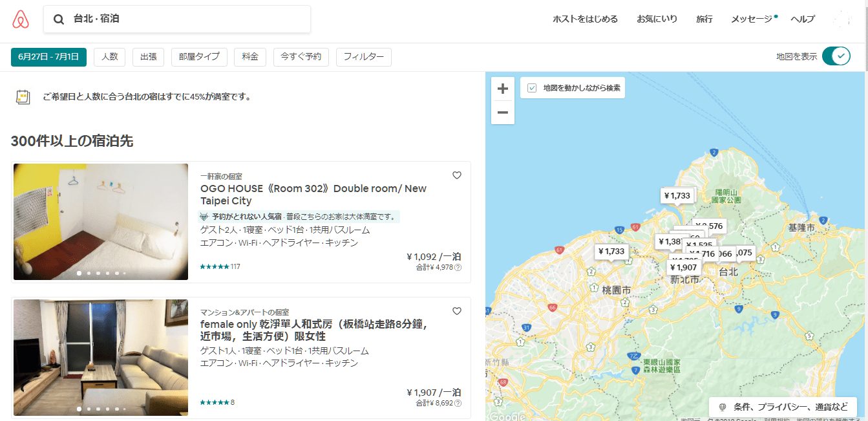Click female only listing living room photo
Image resolution: width=868 pixels, height=421 pixels.
point(101,358)
